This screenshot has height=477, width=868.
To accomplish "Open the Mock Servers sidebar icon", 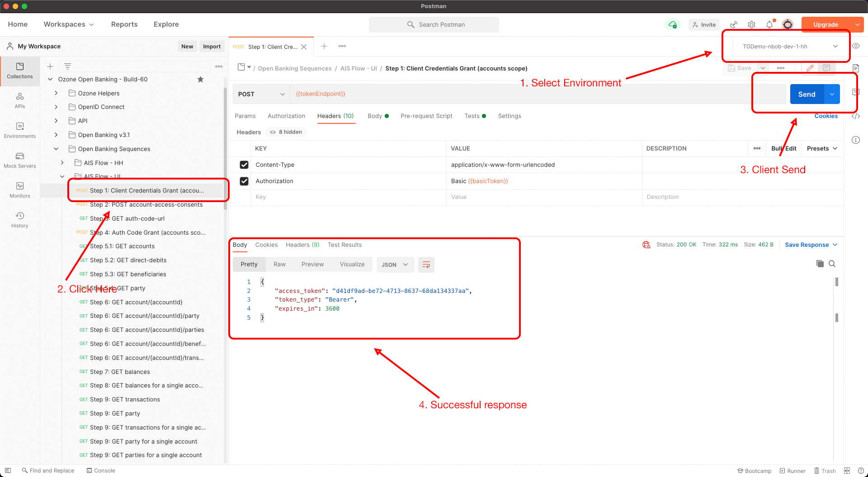I will coord(20,160).
